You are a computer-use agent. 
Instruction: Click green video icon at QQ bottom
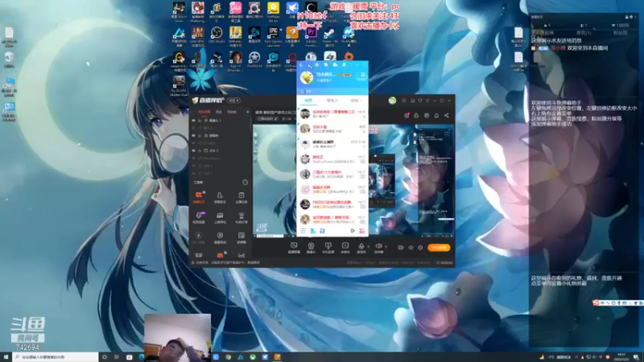coord(352,231)
